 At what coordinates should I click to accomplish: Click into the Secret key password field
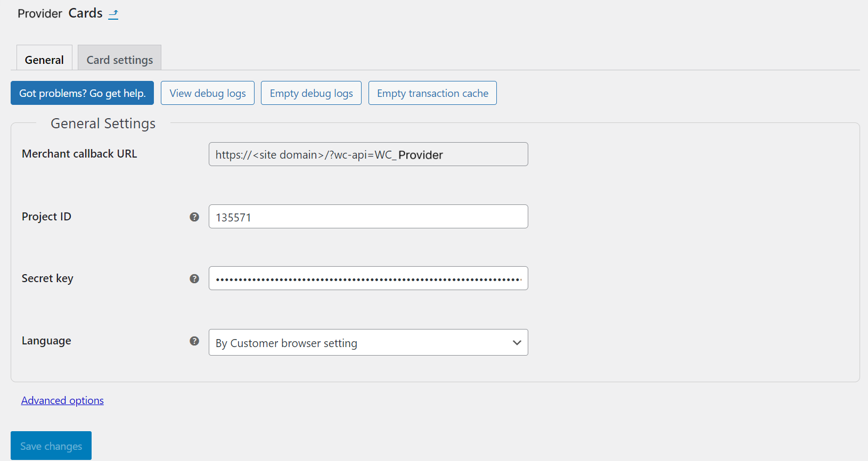point(368,278)
